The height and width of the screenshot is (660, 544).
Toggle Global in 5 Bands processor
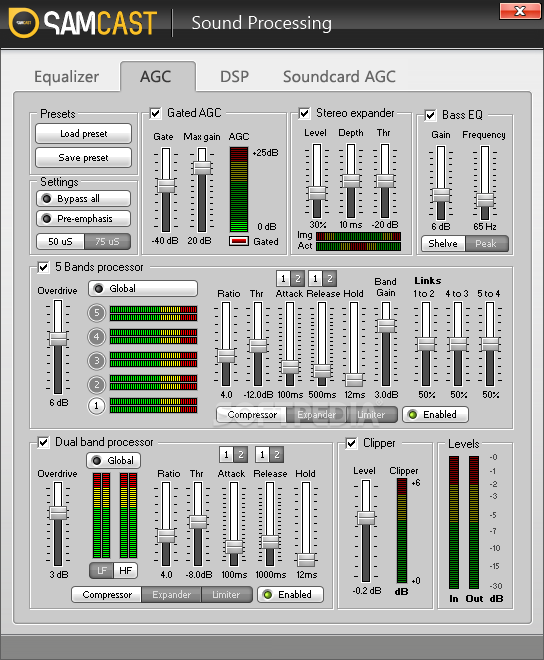coord(143,289)
